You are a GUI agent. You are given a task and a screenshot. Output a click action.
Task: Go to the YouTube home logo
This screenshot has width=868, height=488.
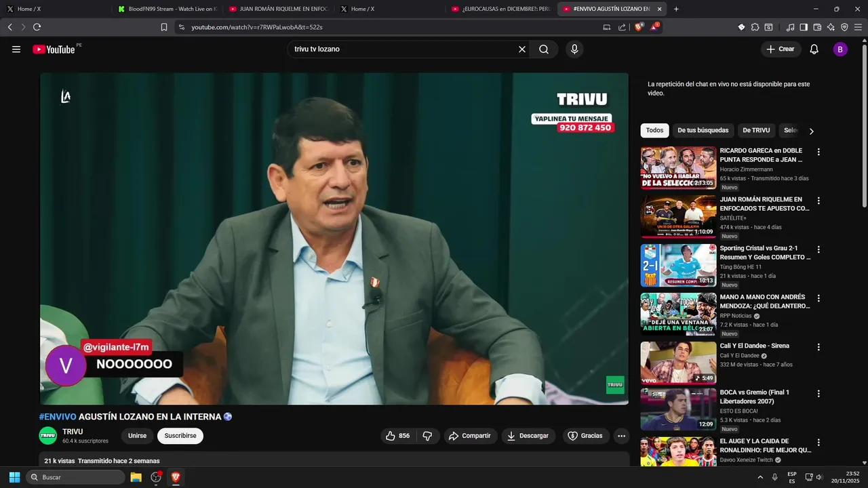click(x=54, y=49)
